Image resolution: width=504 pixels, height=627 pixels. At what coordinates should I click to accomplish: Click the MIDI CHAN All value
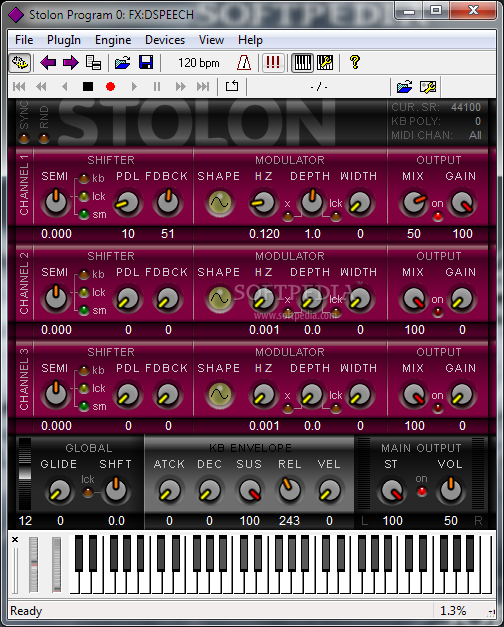point(475,135)
